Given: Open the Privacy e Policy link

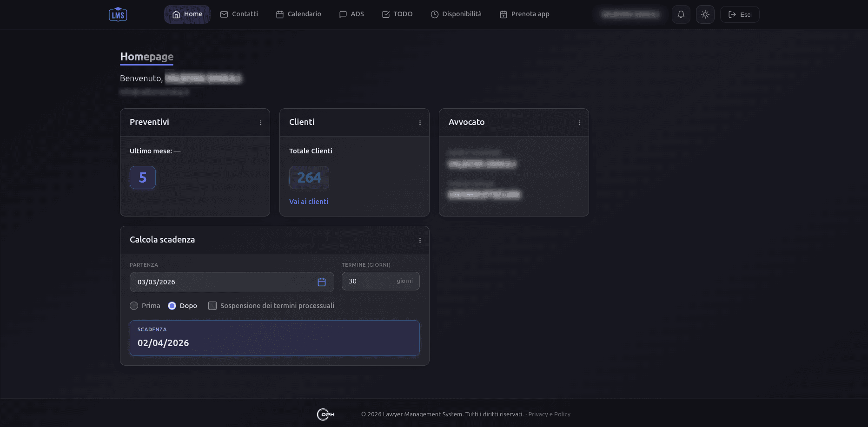Looking at the screenshot, I should click(549, 414).
